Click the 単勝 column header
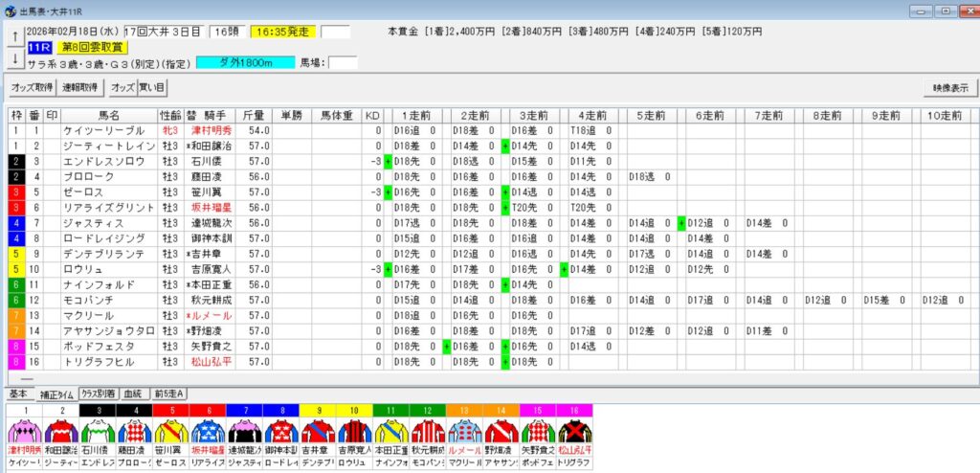Viewport: 980px width, 473px height. (x=291, y=115)
